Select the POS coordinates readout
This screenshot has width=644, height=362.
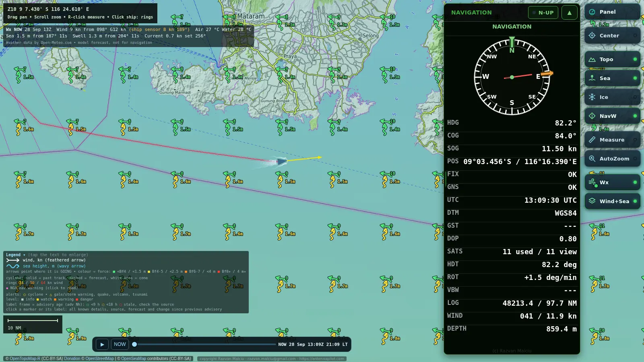[520, 162]
